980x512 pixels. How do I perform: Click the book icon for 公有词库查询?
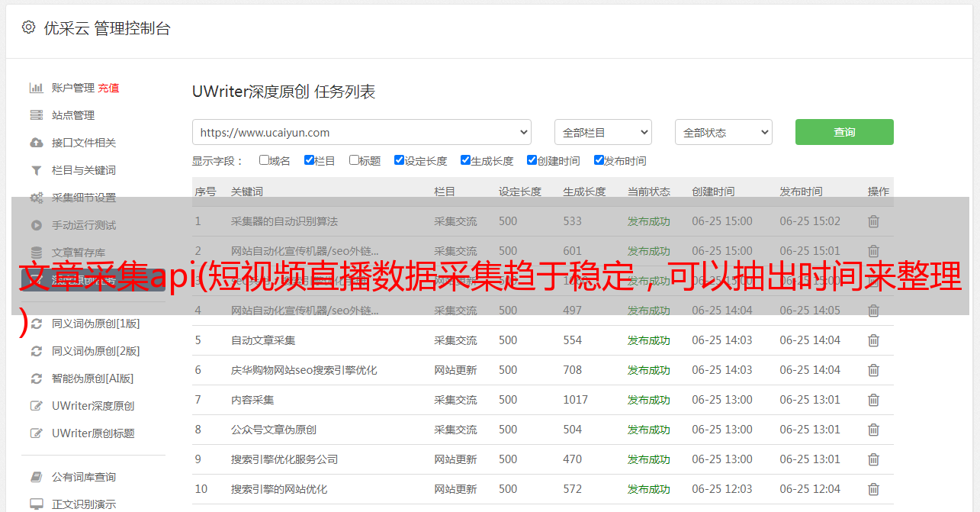(36, 477)
